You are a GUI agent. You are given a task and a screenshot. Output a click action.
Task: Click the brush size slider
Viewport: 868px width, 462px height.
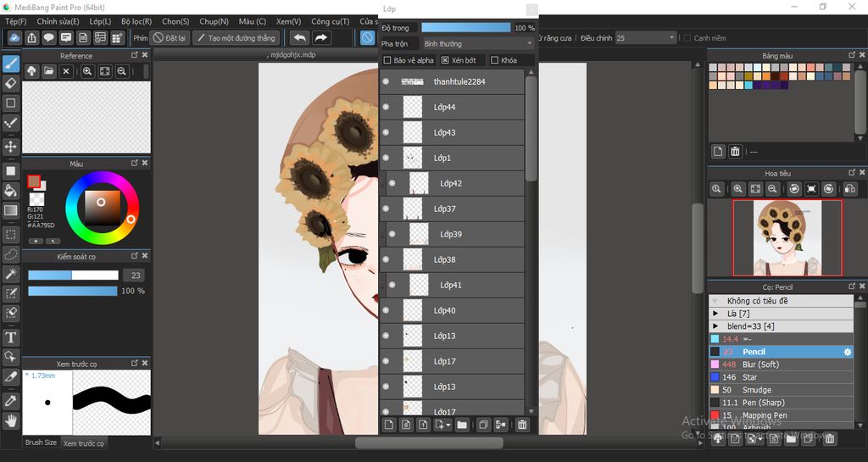point(73,275)
